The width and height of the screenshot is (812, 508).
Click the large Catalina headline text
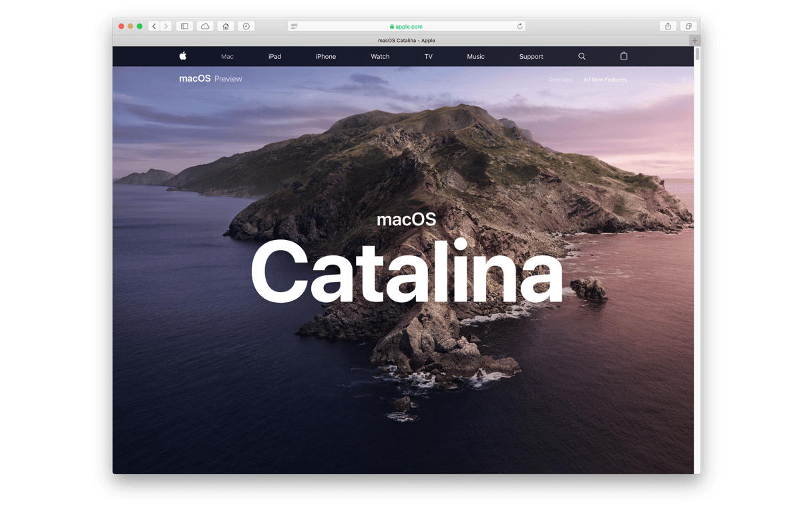(406, 271)
